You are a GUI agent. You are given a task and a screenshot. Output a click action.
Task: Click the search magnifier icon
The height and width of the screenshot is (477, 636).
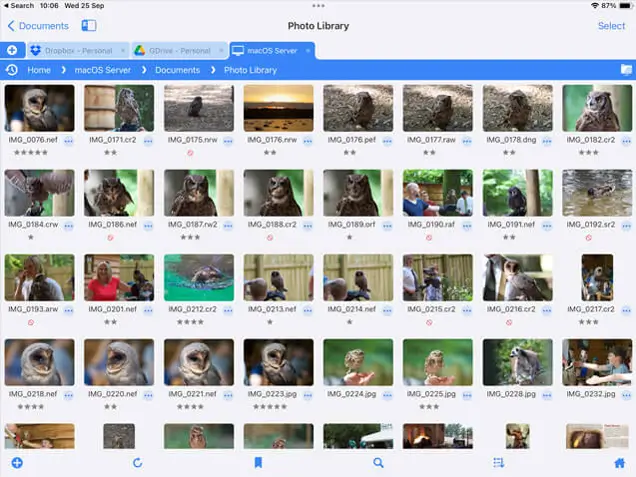point(378,463)
